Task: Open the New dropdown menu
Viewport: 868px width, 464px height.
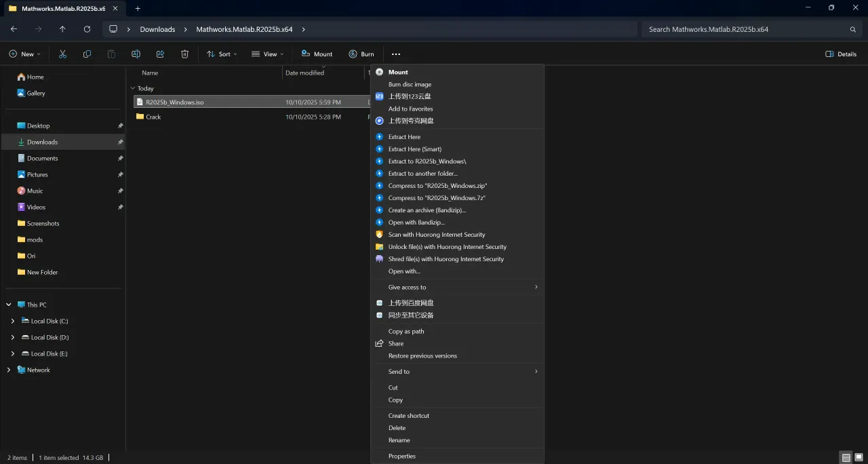Action: [x=25, y=54]
